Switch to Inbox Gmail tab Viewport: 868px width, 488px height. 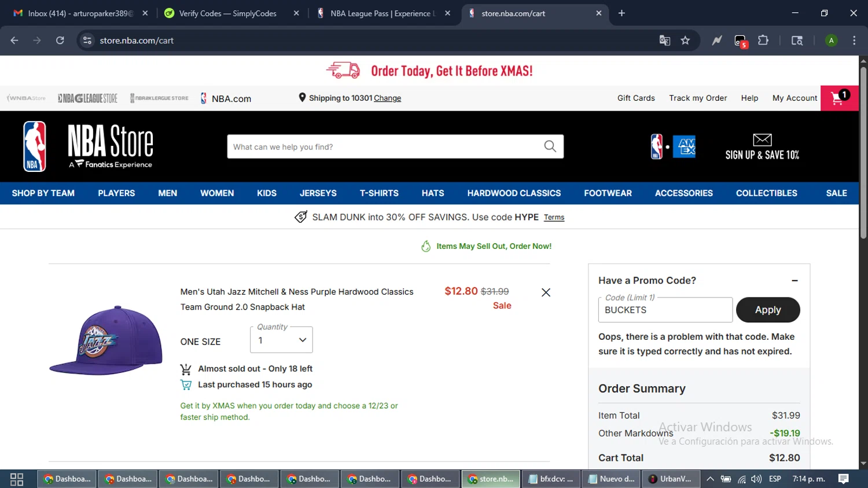pos(80,13)
